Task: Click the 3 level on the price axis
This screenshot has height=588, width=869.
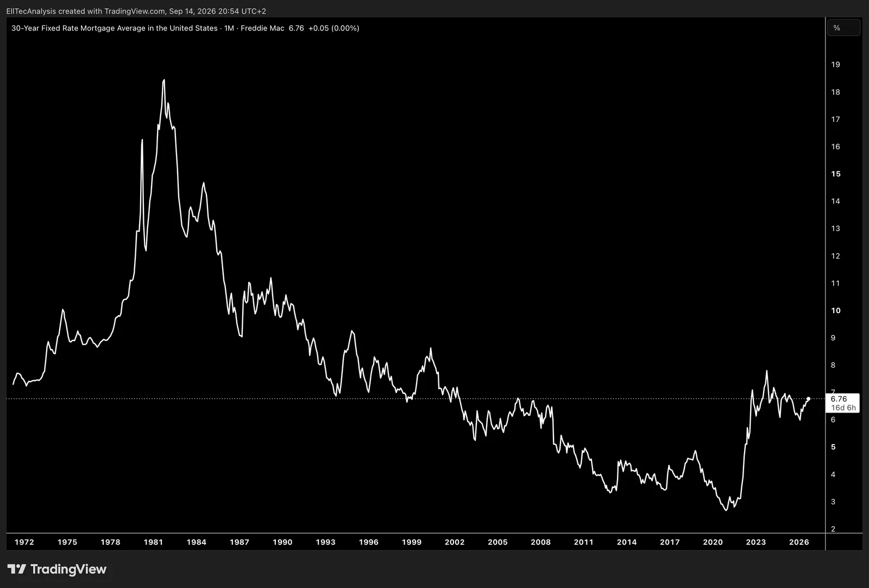Action: tap(833, 502)
